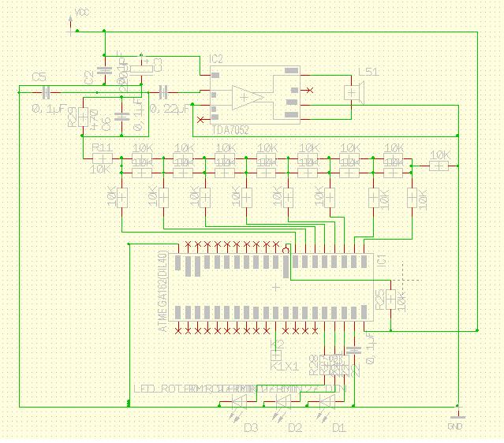This screenshot has width=504, height=443.
Task: Click the K1X1 value label
Action: click(x=285, y=366)
